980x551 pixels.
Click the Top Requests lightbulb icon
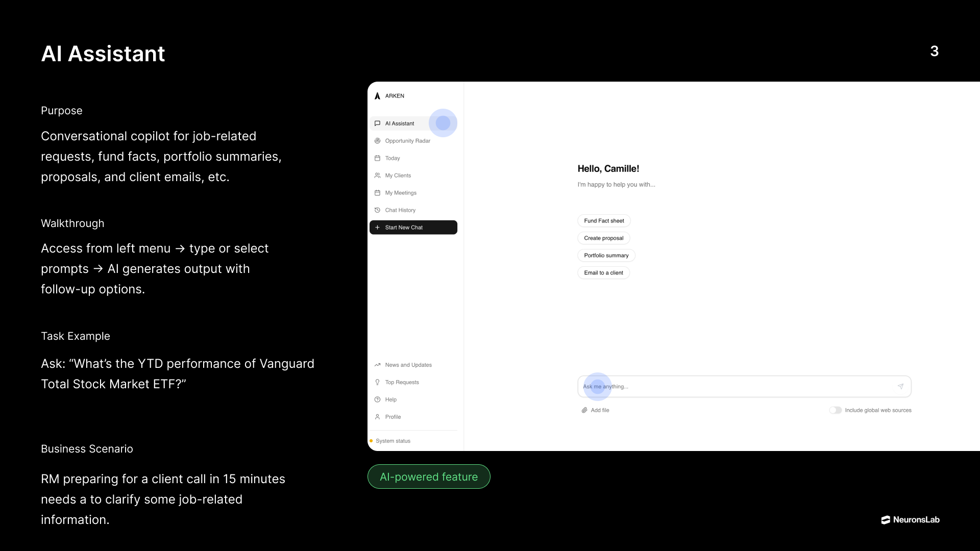(x=377, y=382)
